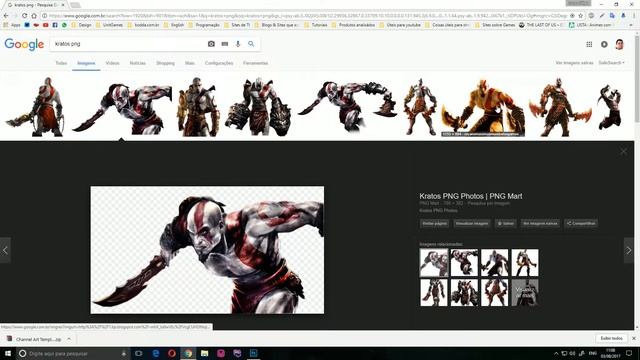
Task: Click the kratos png search input field
Action: [x=129, y=44]
